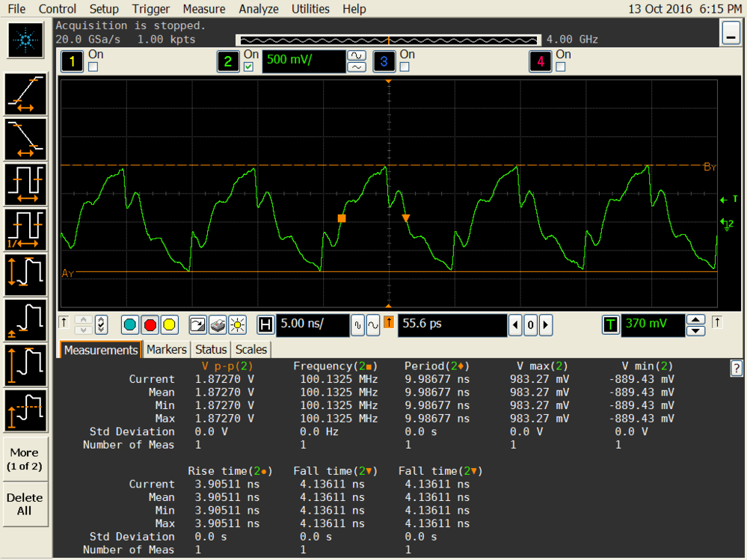Open the Trigger menu
The height and width of the screenshot is (560, 747).
(x=151, y=8)
